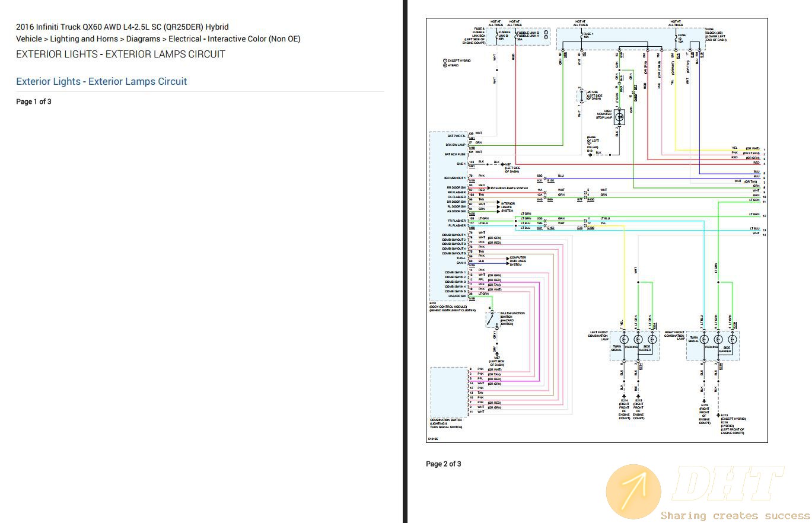Click the J/C M36 junction connector symbol
The width and height of the screenshot is (812, 523).
coord(581,95)
